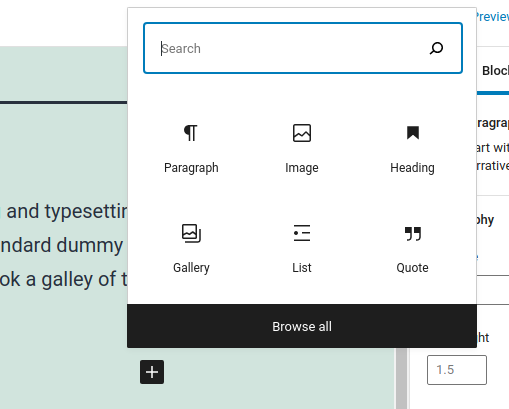Choose the Image block icon
The height and width of the screenshot is (409, 509).
[x=302, y=133]
